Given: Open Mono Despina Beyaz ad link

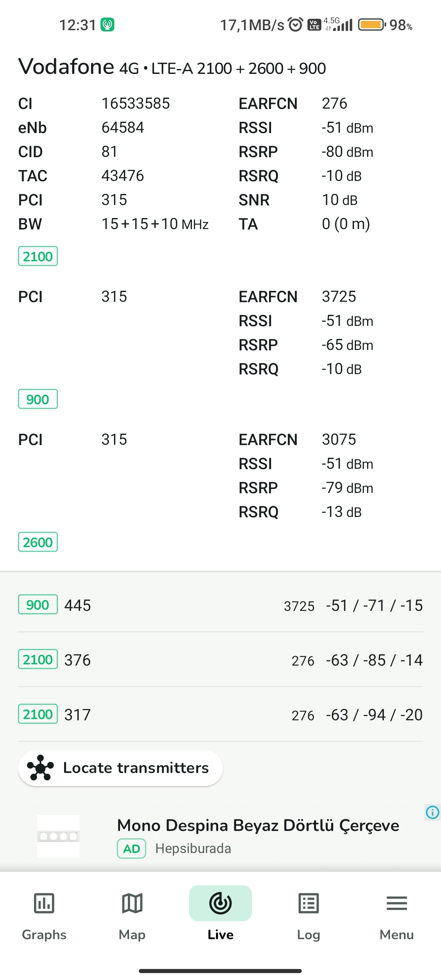Looking at the screenshot, I should coord(258,825).
